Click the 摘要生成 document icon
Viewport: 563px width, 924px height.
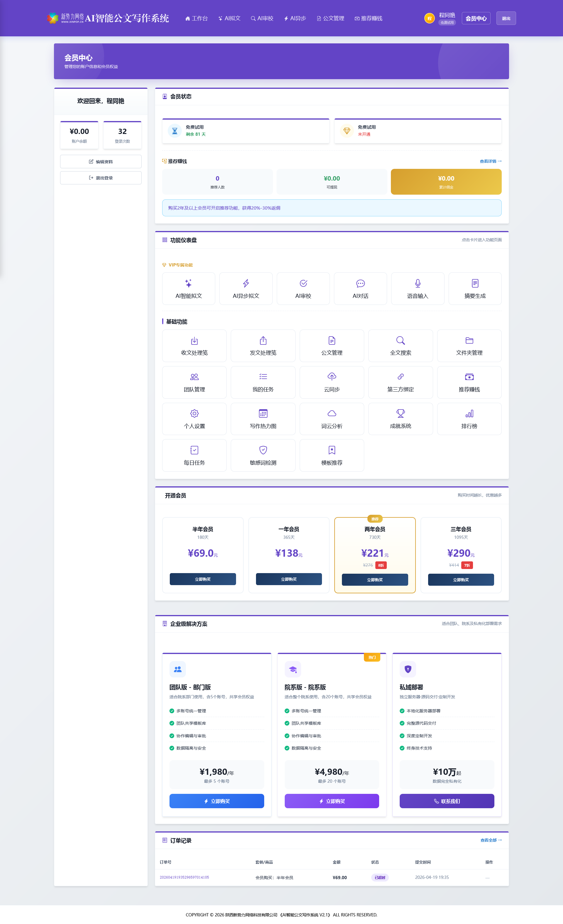[475, 283]
